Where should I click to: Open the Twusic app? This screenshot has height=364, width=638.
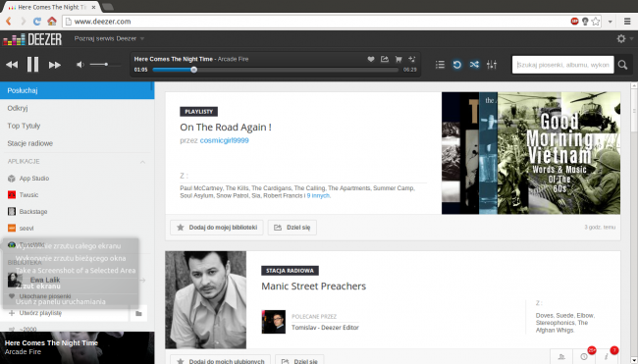coord(28,195)
